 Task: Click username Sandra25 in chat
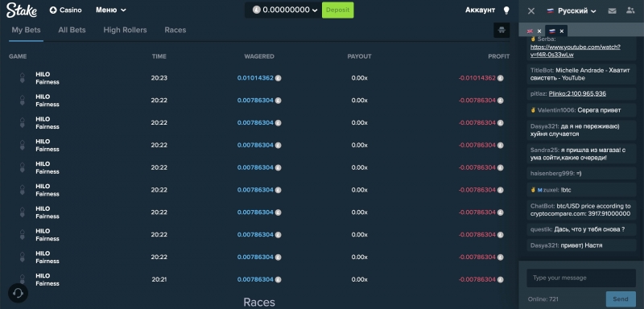[x=544, y=150]
